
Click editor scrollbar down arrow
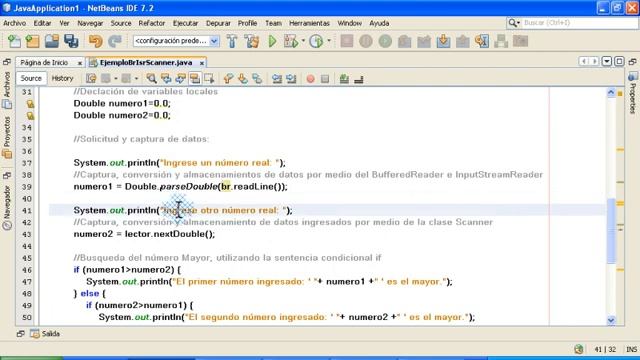tap(611, 320)
